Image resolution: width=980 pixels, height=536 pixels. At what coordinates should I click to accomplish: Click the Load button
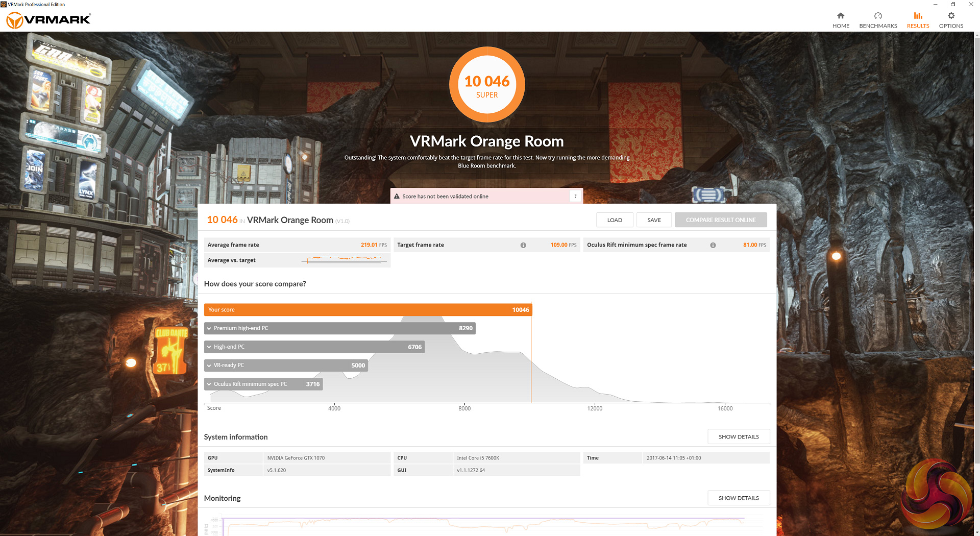coord(615,220)
